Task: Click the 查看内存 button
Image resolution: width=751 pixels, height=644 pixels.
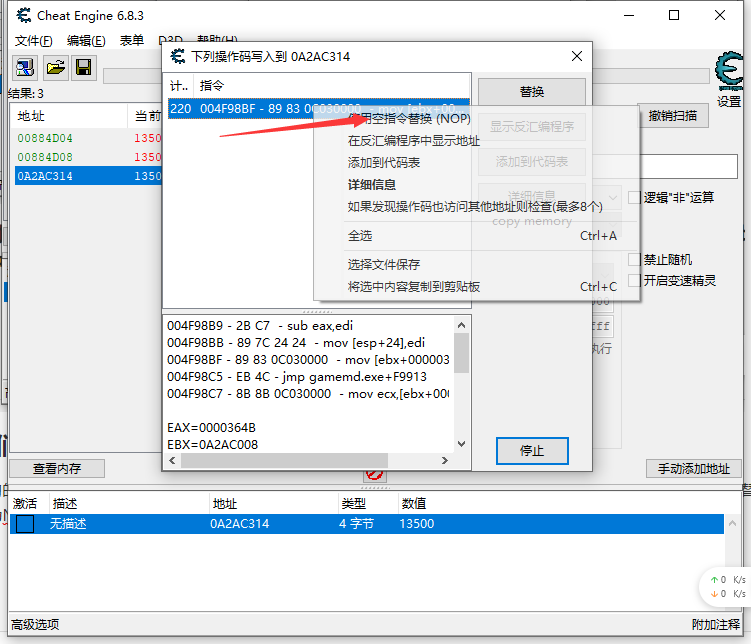Action: pyautogui.click(x=57, y=468)
